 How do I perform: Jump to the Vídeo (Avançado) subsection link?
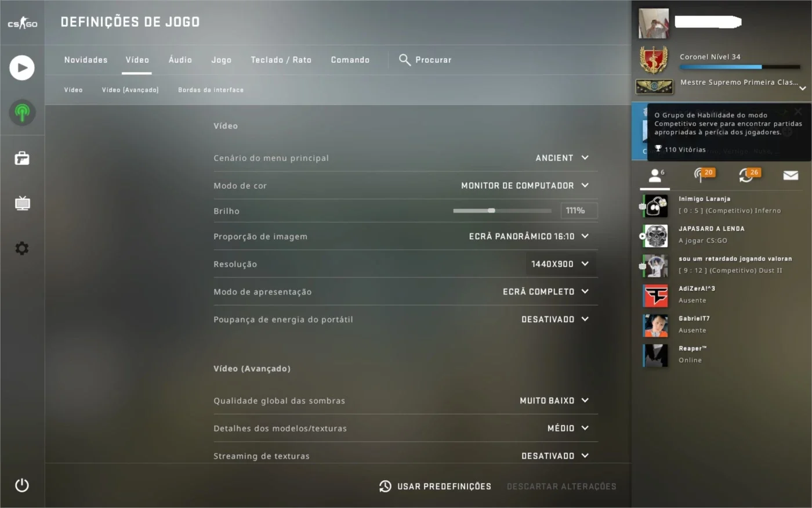pos(130,90)
